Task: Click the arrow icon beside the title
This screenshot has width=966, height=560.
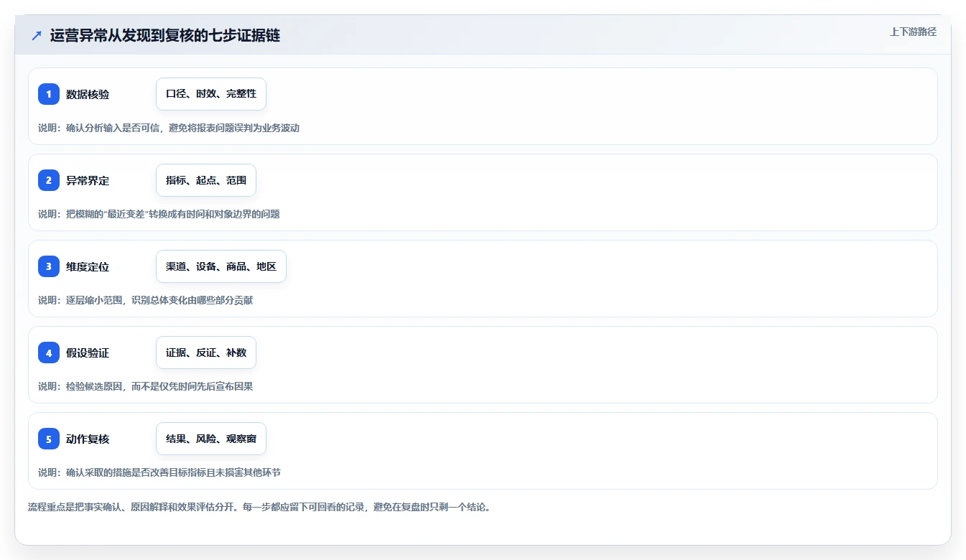Action: (37, 36)
